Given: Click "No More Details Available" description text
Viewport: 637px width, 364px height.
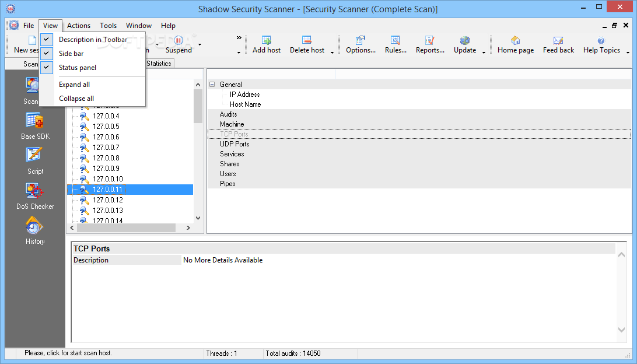Looking at the screenshot, I should [223, 260].
